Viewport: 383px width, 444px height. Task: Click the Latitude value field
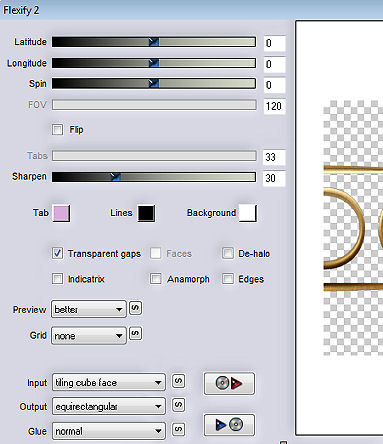(275, 43)
